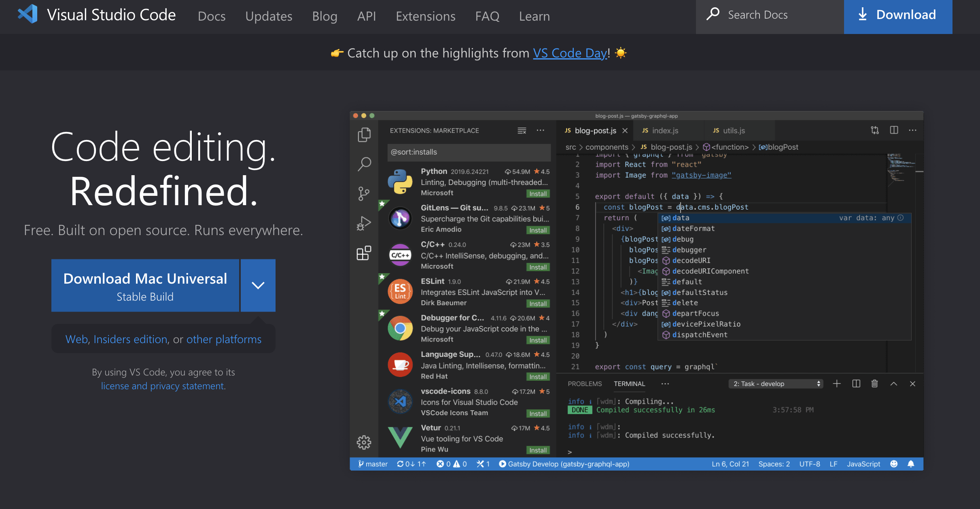Select the TERMINAL panel tab
The image size is (980, 509).
click(x=629, y=384)
